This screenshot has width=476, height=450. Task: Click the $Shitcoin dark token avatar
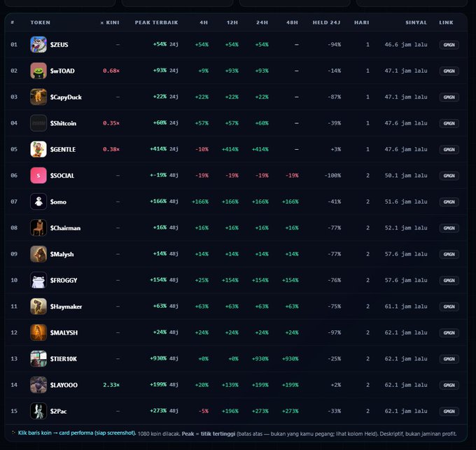pos(38,123)
